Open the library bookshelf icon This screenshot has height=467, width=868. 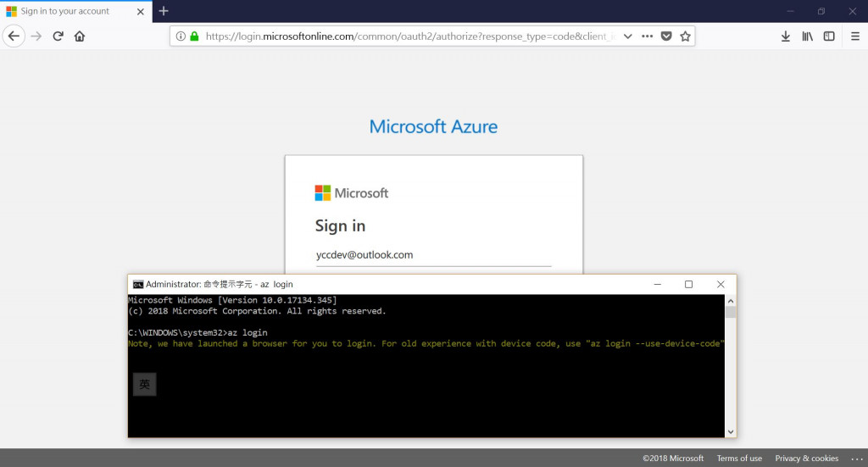(x=808, y=36)
